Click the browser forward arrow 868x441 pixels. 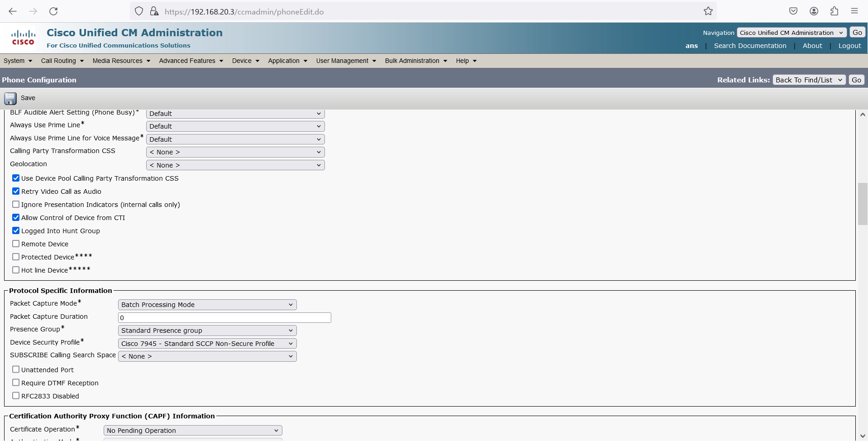click(x=33, y=11)
